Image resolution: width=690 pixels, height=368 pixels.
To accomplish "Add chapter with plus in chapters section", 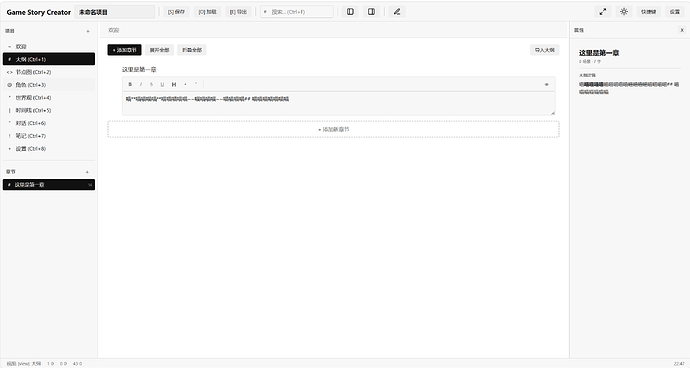I will [x=87, y=172].
